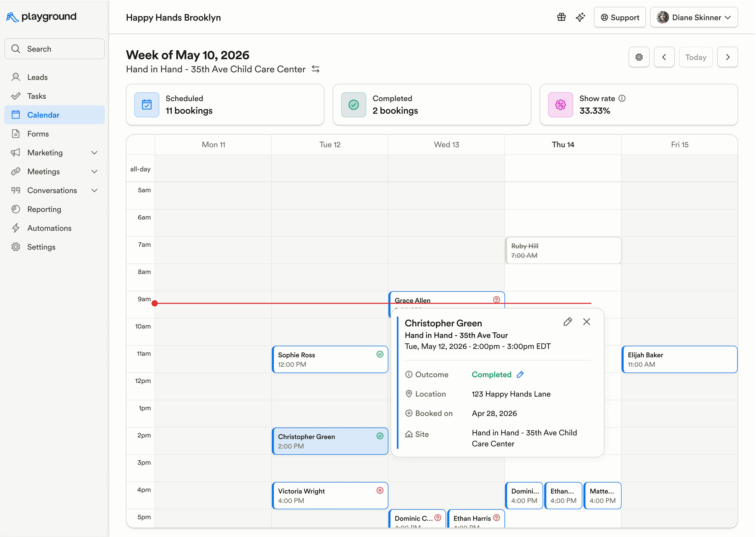Click the current time red marker dot

(x=155, y=304)
